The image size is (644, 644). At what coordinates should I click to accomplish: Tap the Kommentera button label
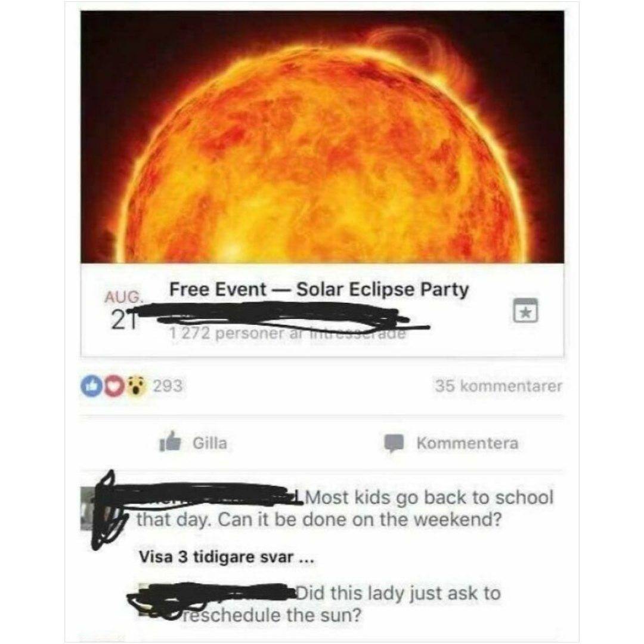click(x=467, y=443)
